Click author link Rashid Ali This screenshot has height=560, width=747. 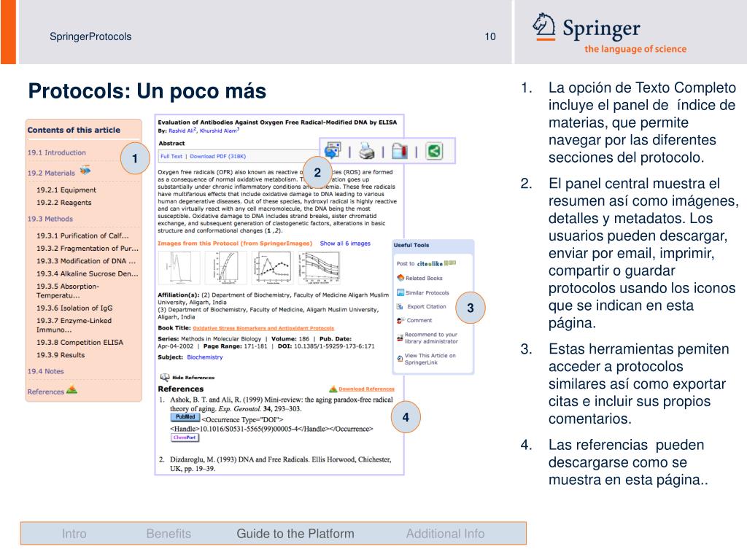(181, 131)
